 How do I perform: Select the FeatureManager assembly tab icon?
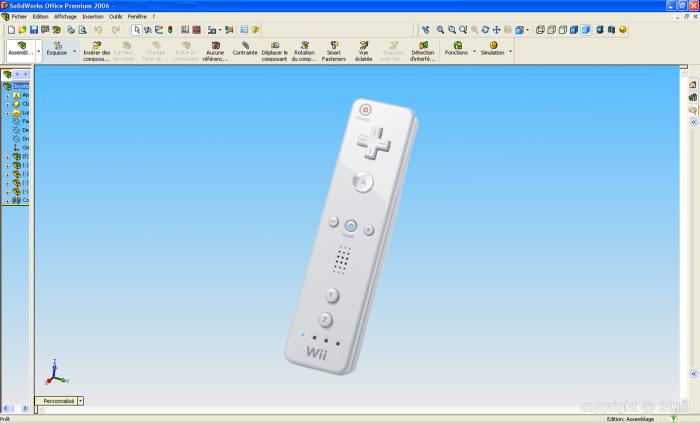[x=7, y=74]
